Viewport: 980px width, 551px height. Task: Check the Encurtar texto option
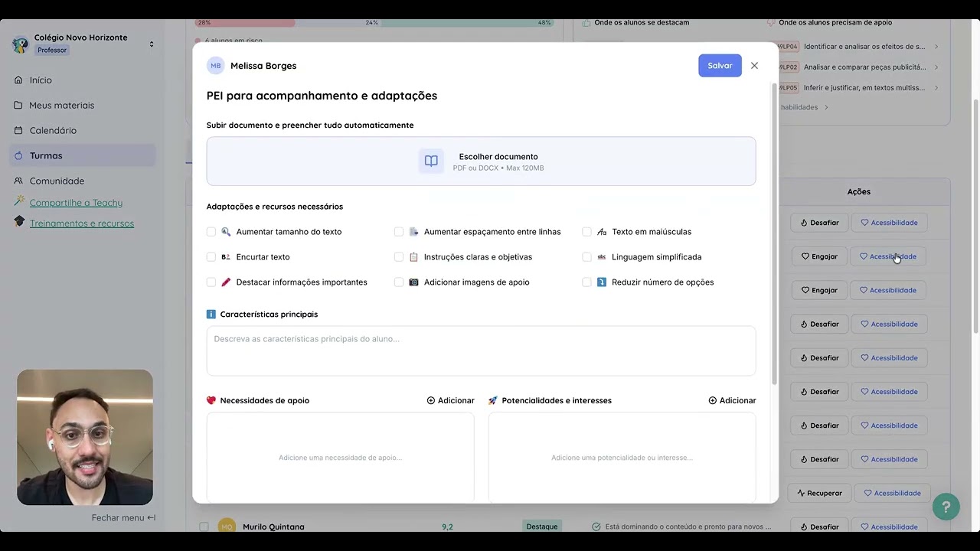(211, 257)
